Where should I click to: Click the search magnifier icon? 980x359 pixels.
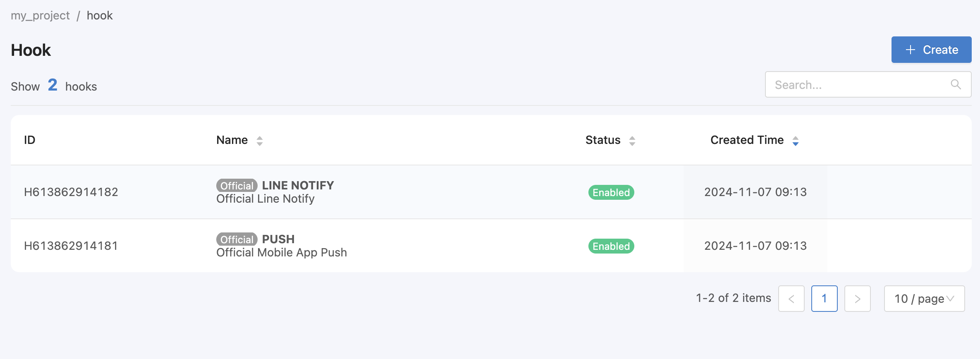pos(956,84)
